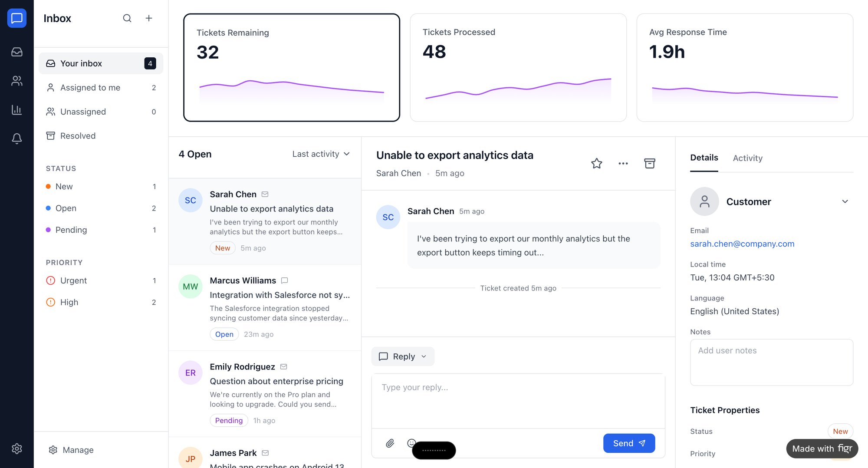This screenshot has height=468, width=868.
Task: Open more options for the ticket
Action: click(623, 164)
